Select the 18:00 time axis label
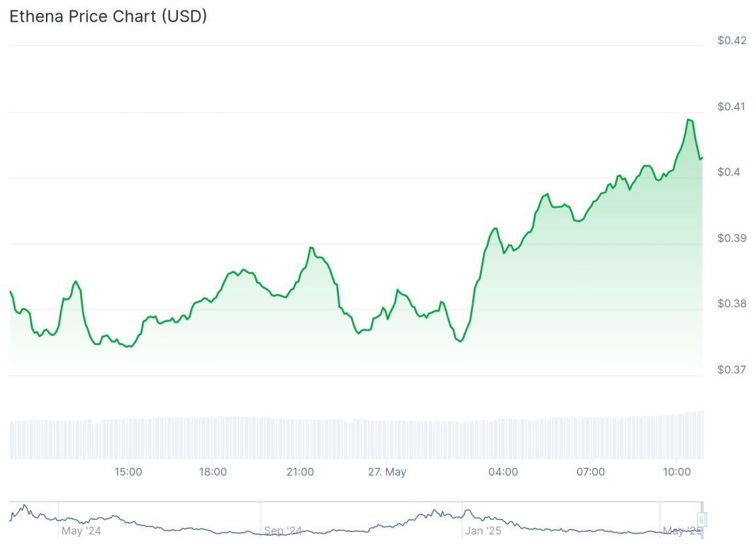This screenshot has height=552, width=756. [213, 472]
